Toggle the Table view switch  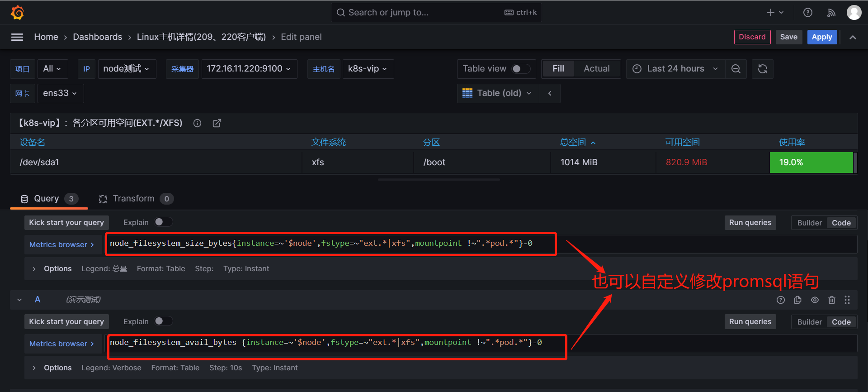click(520, 69)
